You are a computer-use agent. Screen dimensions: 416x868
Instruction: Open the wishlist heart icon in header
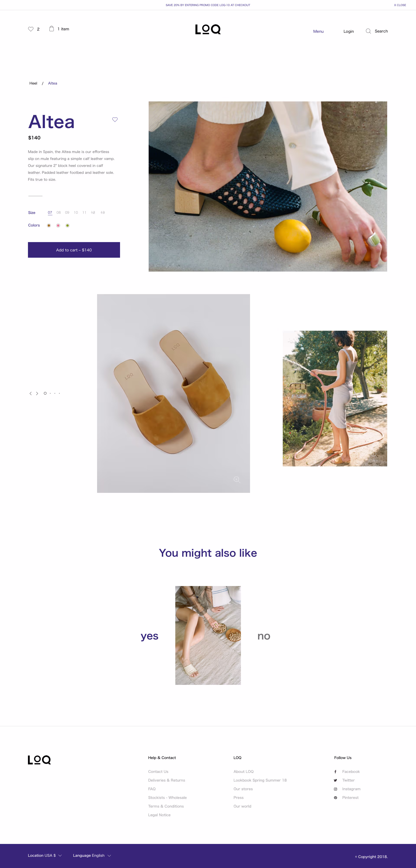31,29
